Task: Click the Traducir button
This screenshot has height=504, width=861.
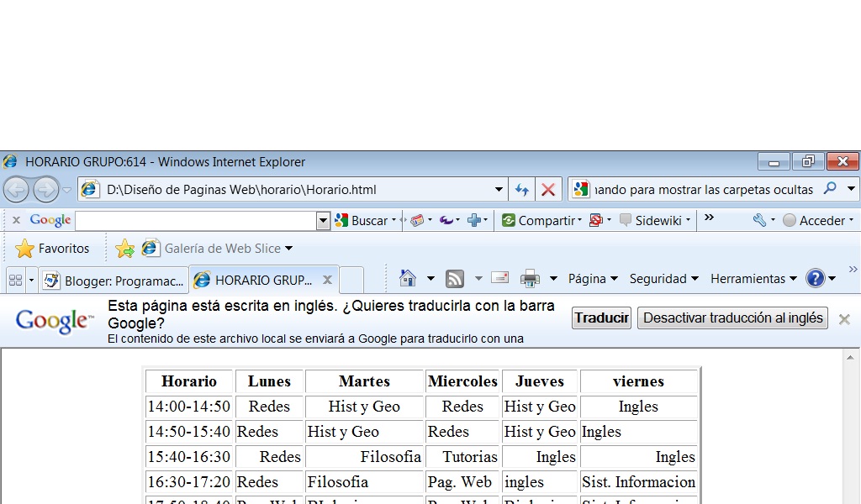Action: (600, 318)
